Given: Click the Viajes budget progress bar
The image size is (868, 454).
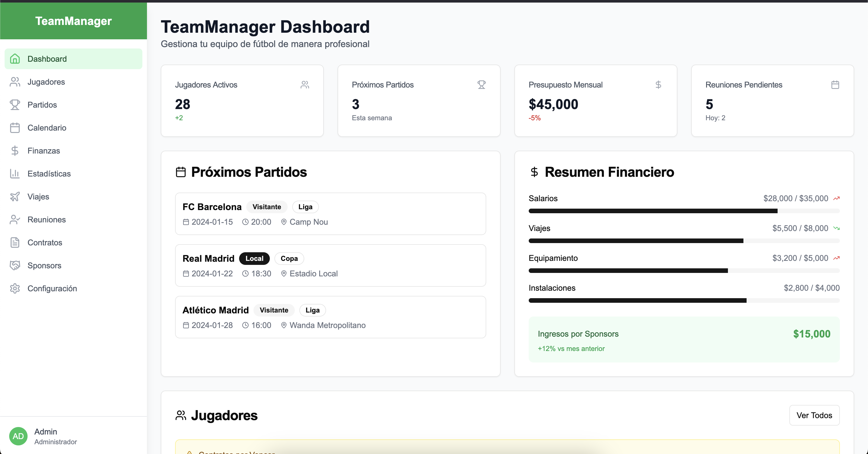Looking at the screenshot, I should [684, 241].
